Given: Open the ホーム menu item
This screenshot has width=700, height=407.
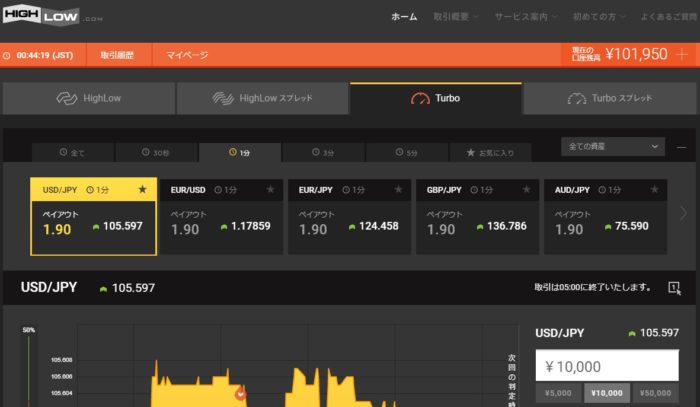Looking at the screenshot, I should 404,17.
